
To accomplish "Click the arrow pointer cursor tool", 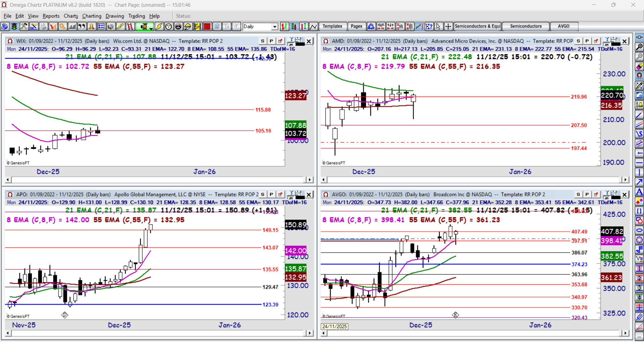I will tap(438, 26).
